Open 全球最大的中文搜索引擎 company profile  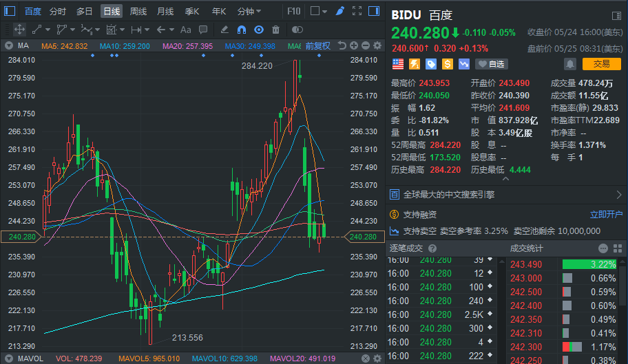tap(506, 195)
